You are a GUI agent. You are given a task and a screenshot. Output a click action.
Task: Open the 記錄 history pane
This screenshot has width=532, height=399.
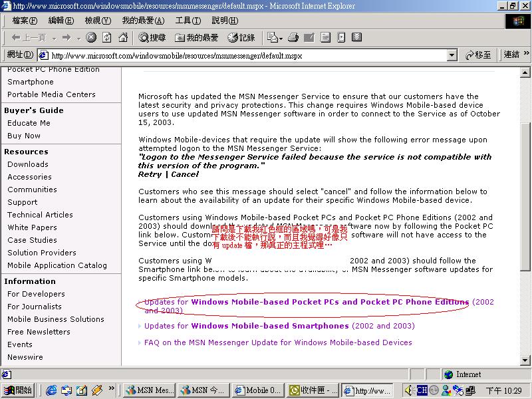click(241, 38)
